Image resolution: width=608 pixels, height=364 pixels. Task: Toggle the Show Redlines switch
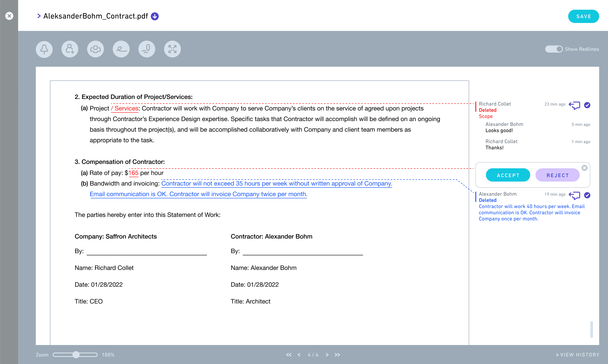(554, 49)
